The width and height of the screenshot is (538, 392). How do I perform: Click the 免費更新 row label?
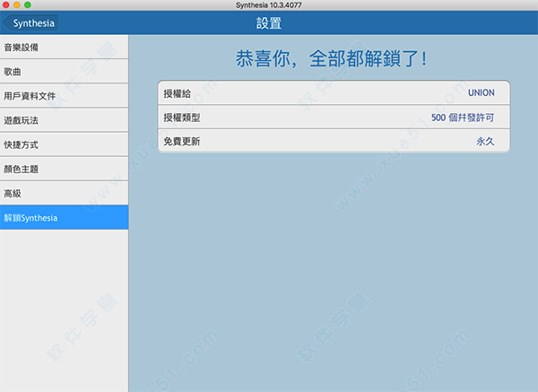point(181,141)
